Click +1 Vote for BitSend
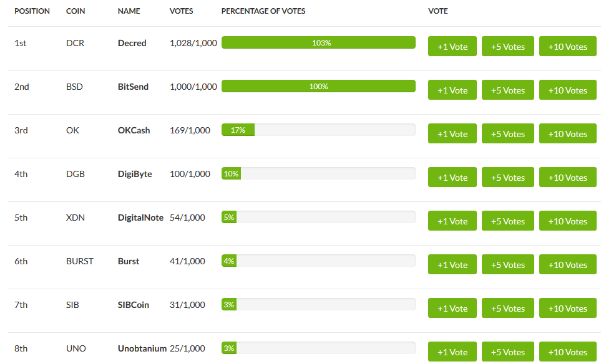The height and width of the screenshot is (364, 601). pos(452,90)
